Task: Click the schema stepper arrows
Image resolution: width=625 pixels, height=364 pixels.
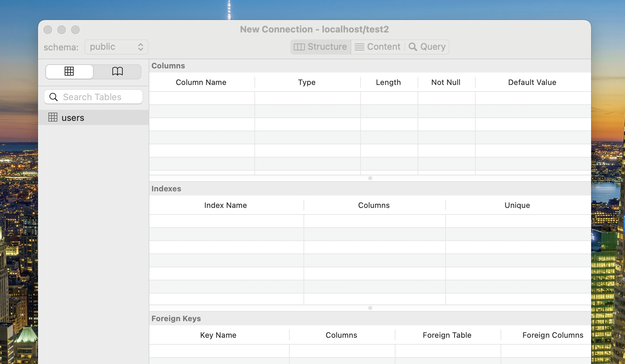Action: click(141, 47)
